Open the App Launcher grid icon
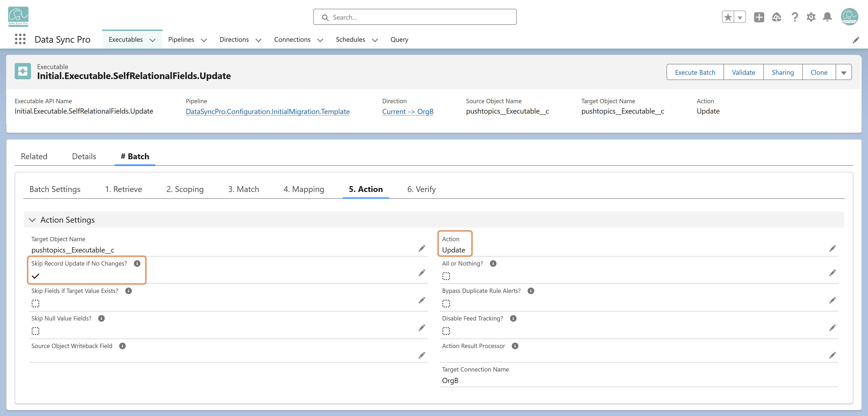868x416 pixels. [x=20, y=39]
